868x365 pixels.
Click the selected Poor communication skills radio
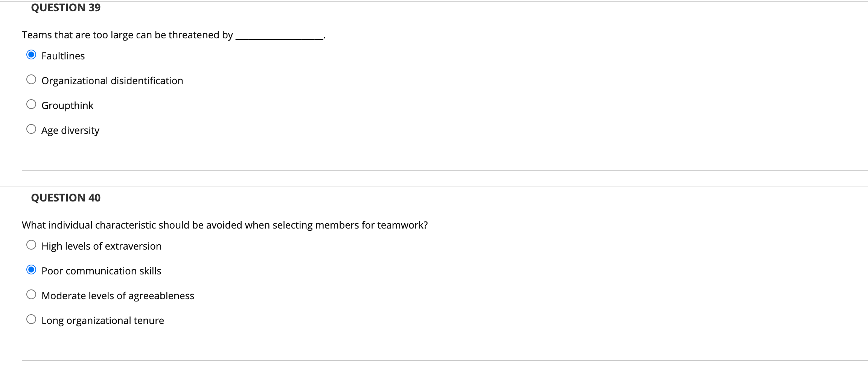point(32,269)
